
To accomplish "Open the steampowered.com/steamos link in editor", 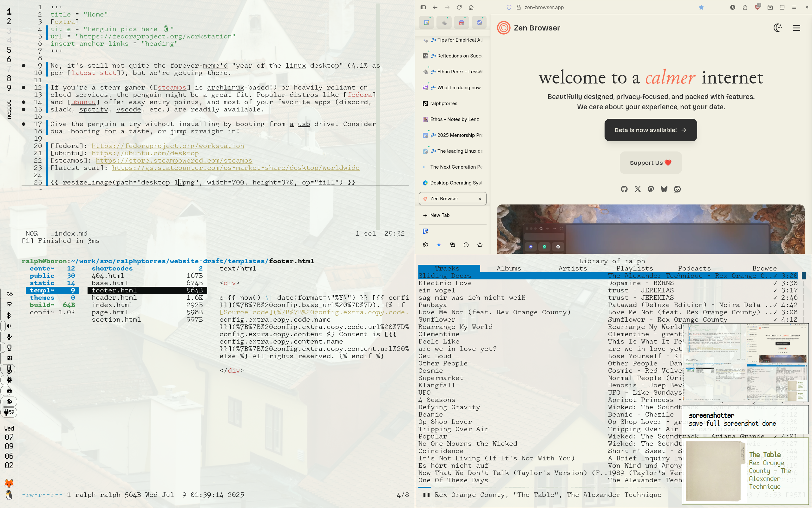I will (174, 161).
